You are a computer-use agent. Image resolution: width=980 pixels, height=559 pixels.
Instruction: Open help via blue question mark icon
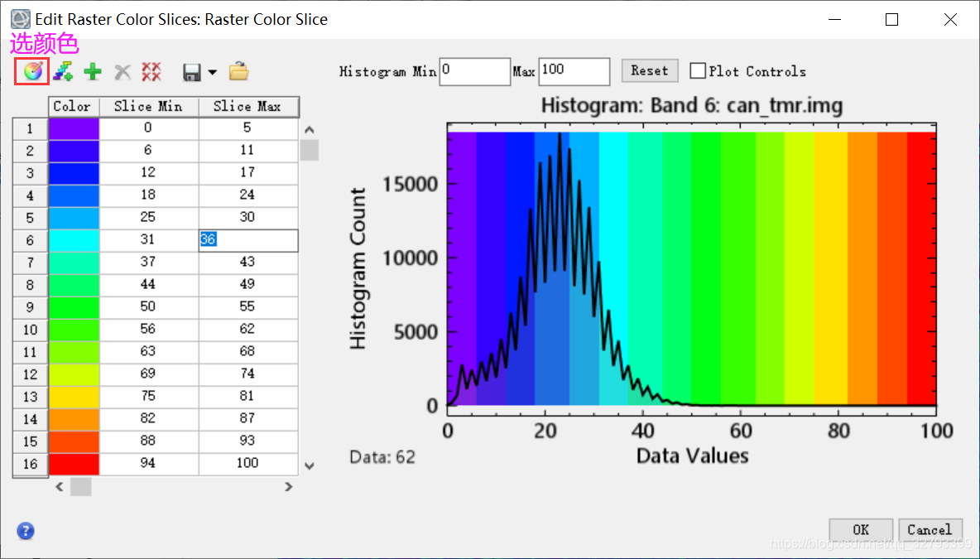point(26,531)
